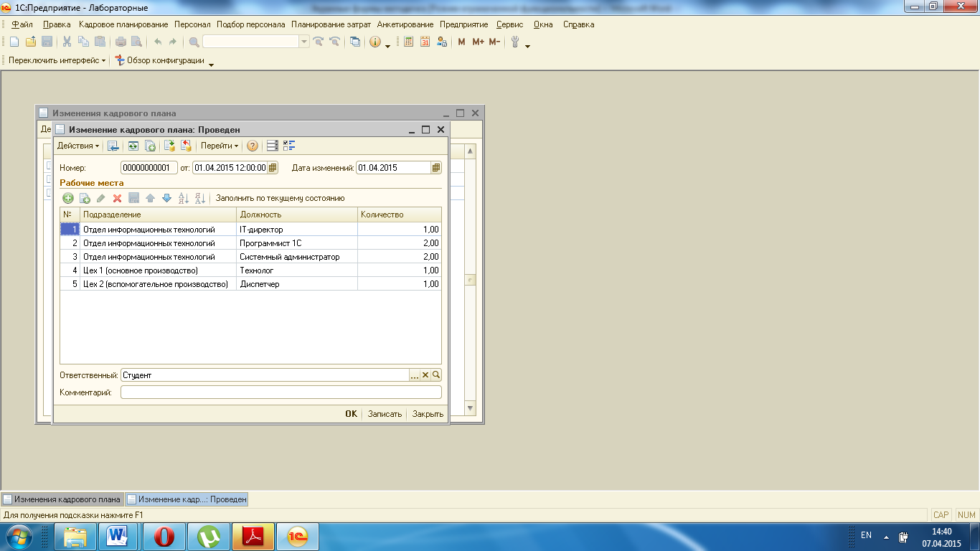
Task: Open date picker next to 01.04.2015 12:00:00
Action: pos(273,168)
